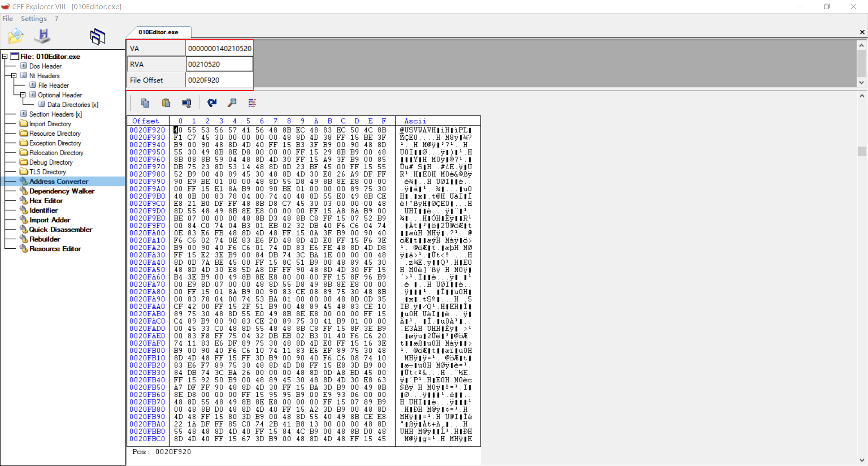
Task: Click the open file folder icon
Action: 15,36
